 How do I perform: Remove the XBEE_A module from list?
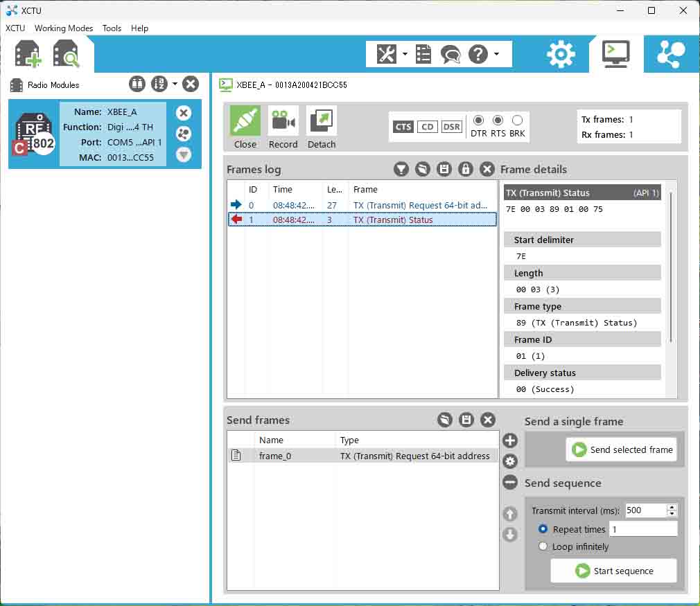pos(184,113)
